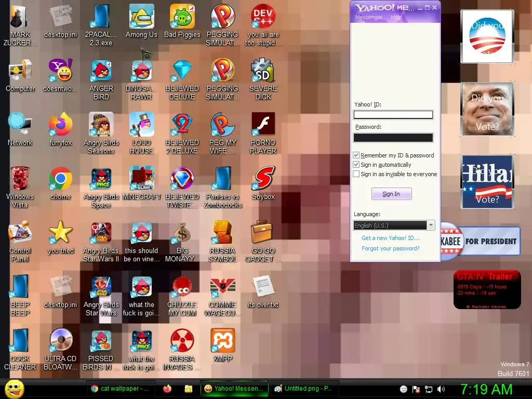Click the volume speaker tray icon

[441, 389]
